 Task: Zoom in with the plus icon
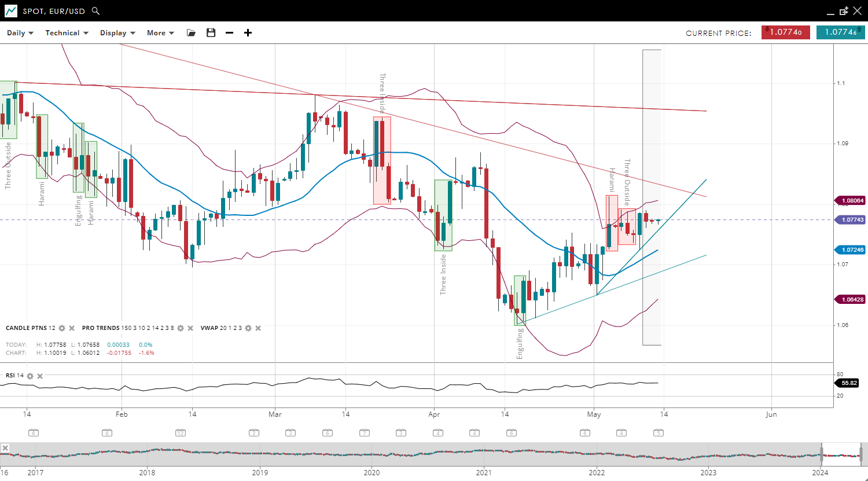pyautogui.click(x=248, y=33)
